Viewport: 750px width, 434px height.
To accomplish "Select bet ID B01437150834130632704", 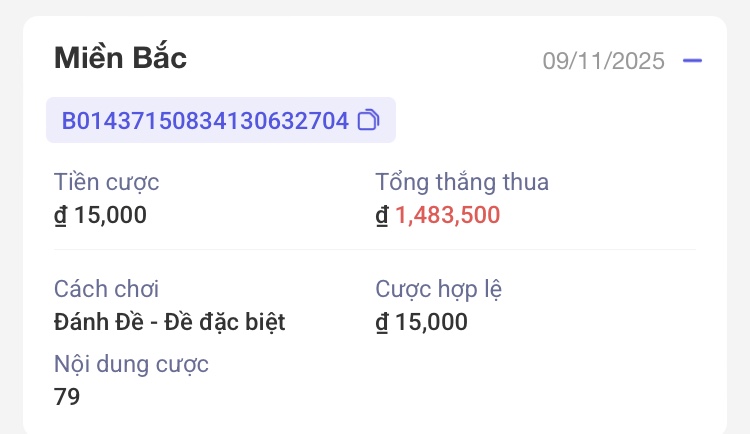I will coord(205,121).
